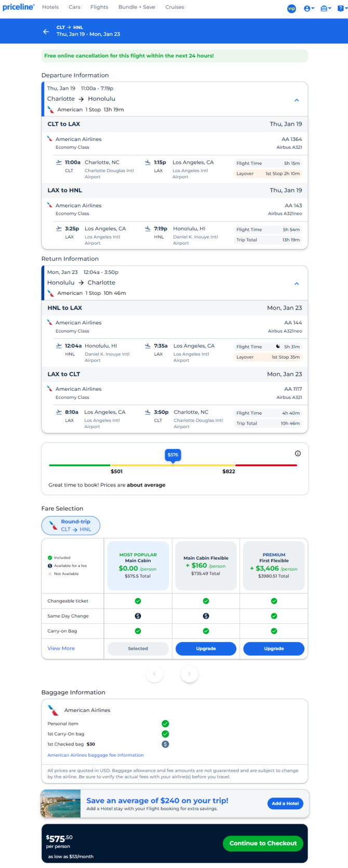
Task: Click the American Airlines logo in CLT to LAX segment
Action: click(50, 139)
